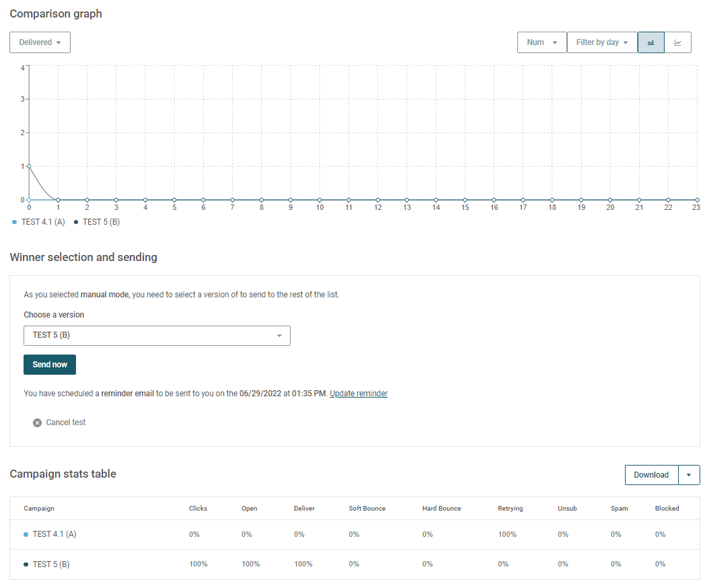Screen dimensions: 709x588
Task: Click the 100% Clicks value for TEST 5 (B)
Action: tap(198, 564)
